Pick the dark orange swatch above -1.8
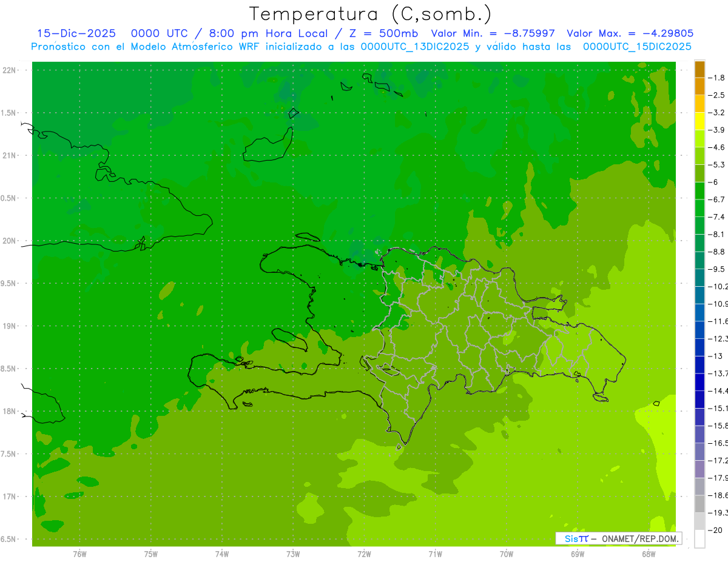 [699, 70]
